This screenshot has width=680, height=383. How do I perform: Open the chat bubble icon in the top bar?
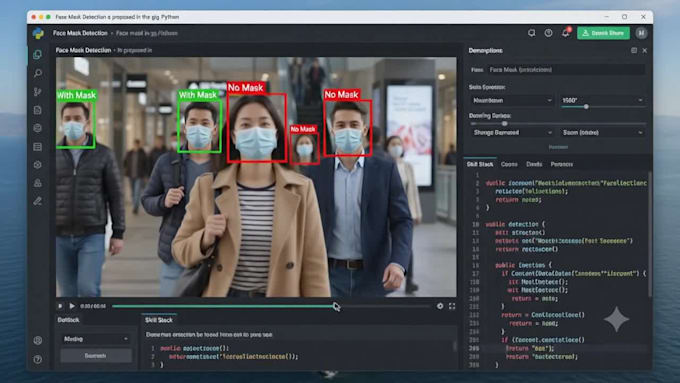coord(531,33)
